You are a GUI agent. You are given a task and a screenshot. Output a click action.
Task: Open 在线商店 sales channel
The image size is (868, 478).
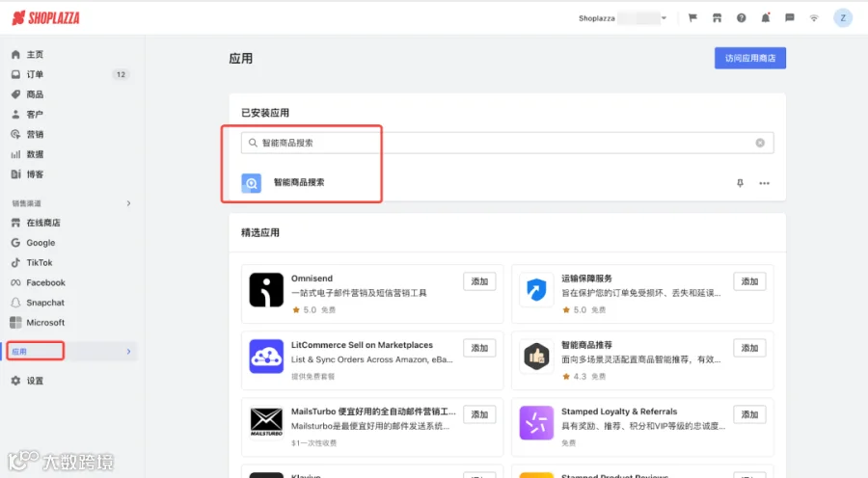coord(43,223)
